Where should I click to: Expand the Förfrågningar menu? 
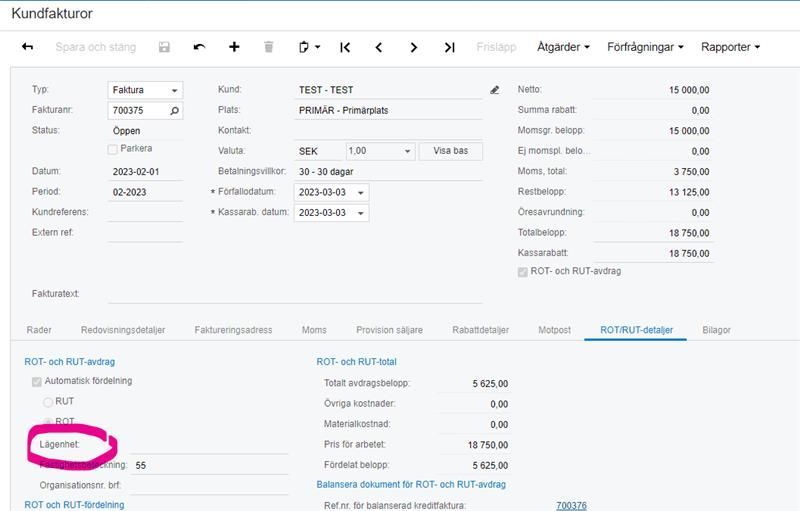click(x=645, y=47)
